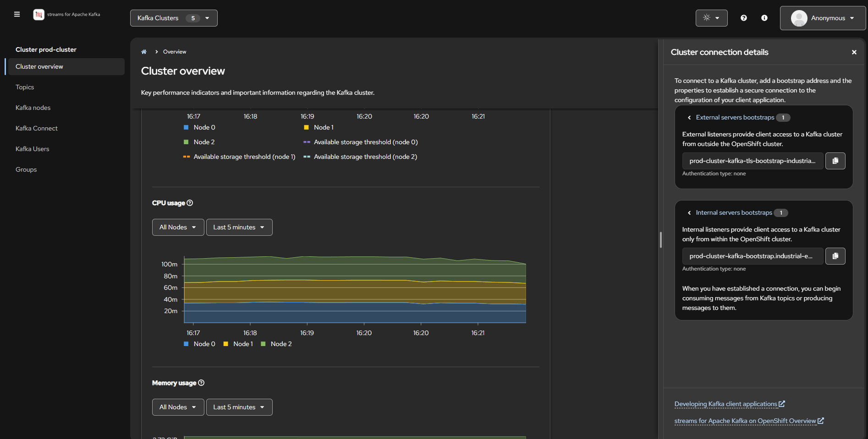Click the Cluster prod-cluster heading

pyautogui.click(x=46, y=49)
